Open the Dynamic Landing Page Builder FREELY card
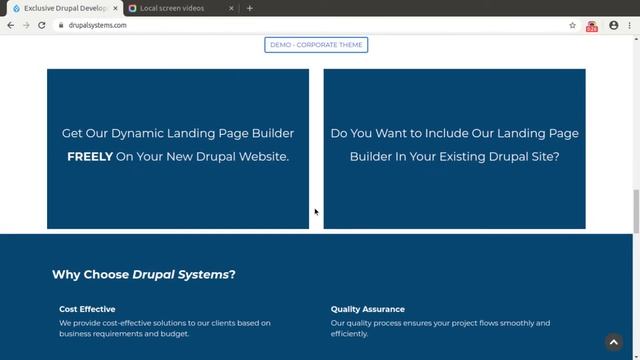The height and width of the screenshot is (360, 640). tap(178, 149)
